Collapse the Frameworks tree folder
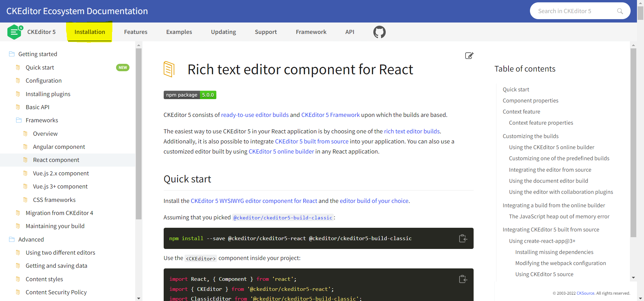This screenshot has width=644, height=301. (42, 120)
